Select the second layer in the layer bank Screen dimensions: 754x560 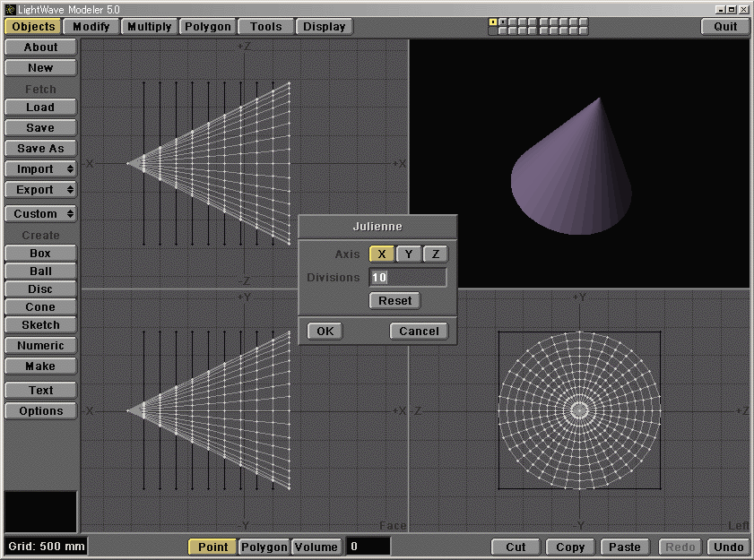(502, 22)
